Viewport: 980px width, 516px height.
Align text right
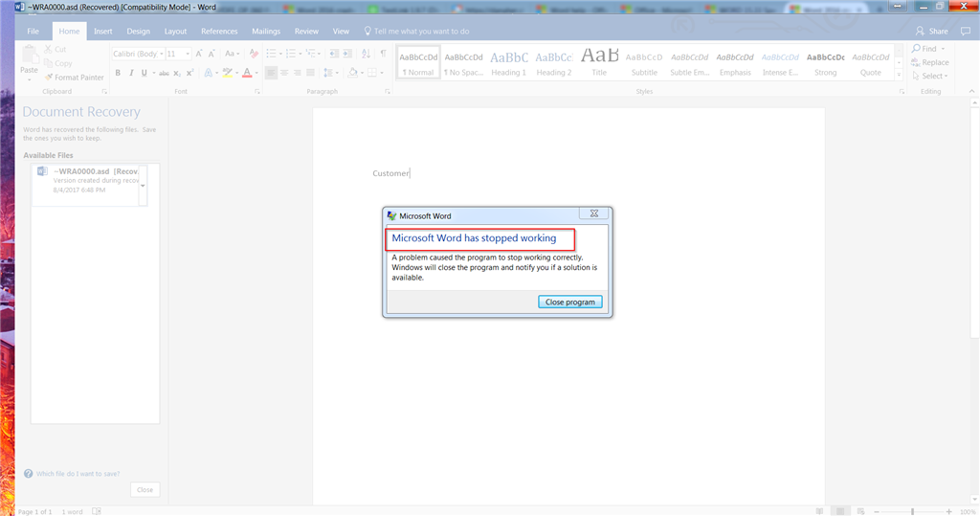coord(298,73)
